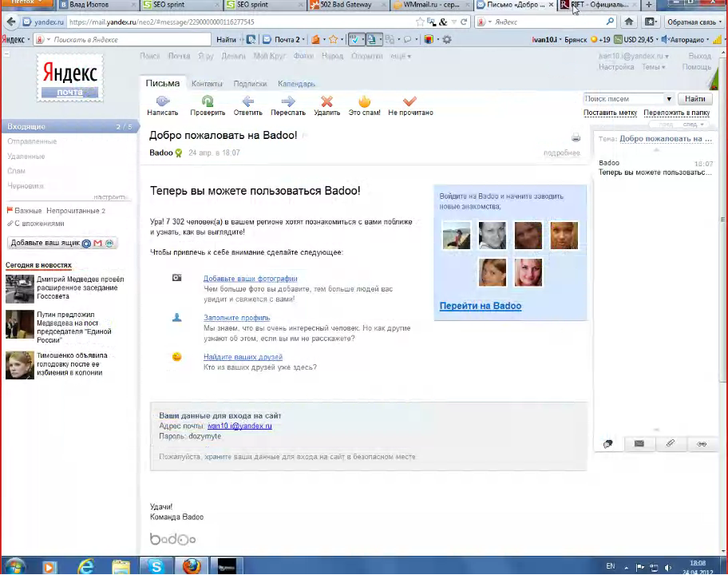This screenshot has height=575, width=728.
Task: Click the chat bubble icon in right panel
Action: click(x=607, y=444)
